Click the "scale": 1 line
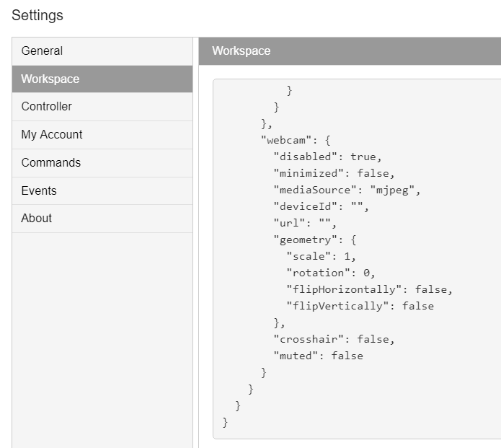The image size is (501, 448). coord(321,256)
